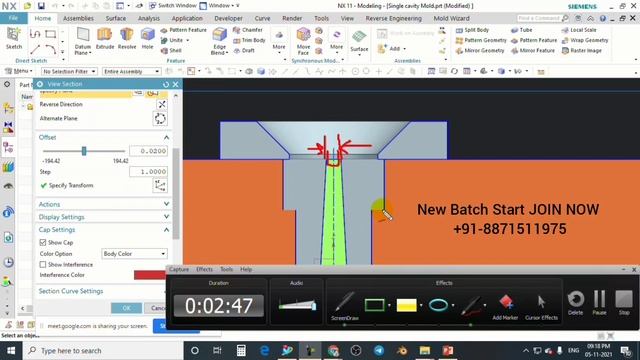Reset the View Section dialog
640x360 pixels.
(166, 84)
